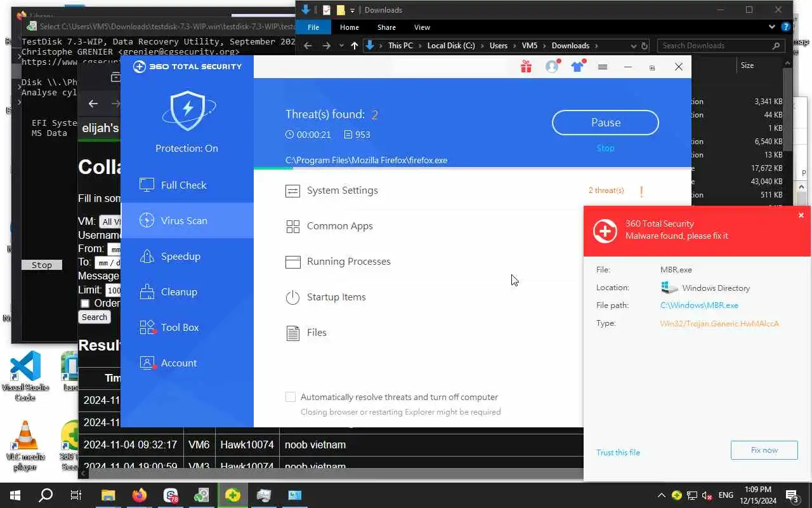Open VLC media player desktop shortcut

coord(25,446)
